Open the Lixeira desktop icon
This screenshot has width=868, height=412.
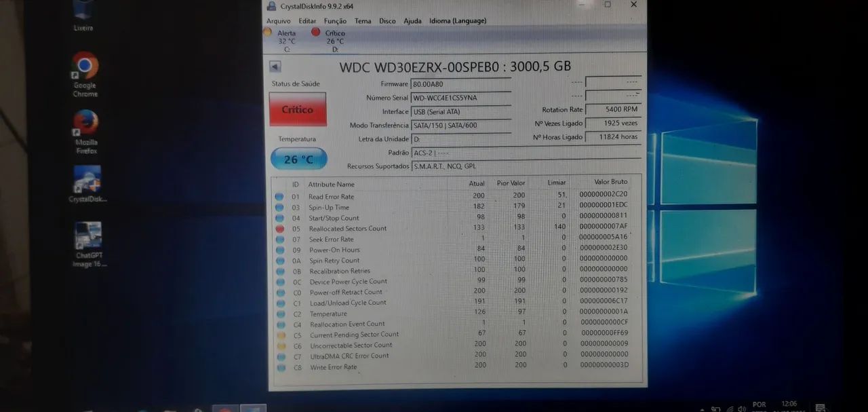pos(83,16)
